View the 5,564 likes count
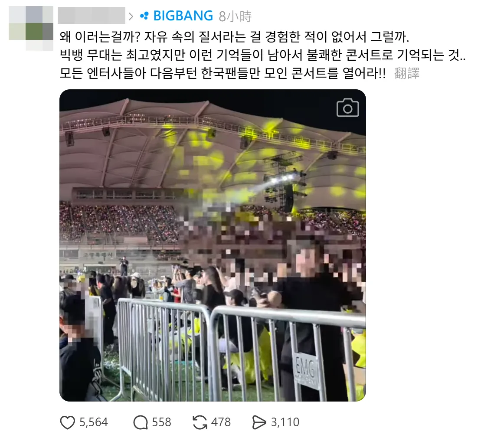This screenshot has width=504, height=441. [x=94, y=422]
